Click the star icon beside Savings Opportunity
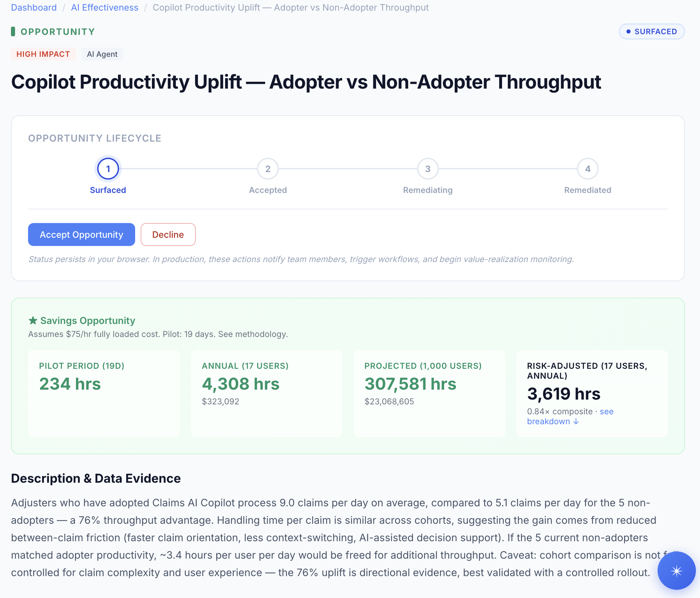 pos(33,320)
